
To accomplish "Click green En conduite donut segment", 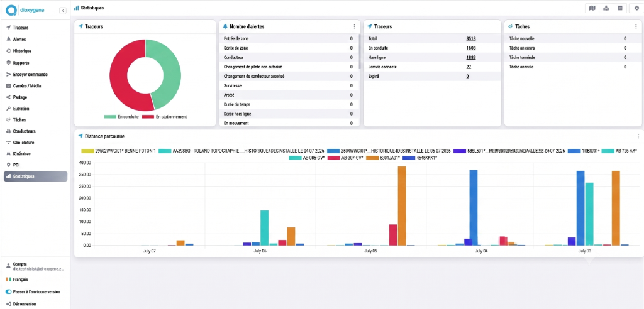I will [x=171, y=72].
